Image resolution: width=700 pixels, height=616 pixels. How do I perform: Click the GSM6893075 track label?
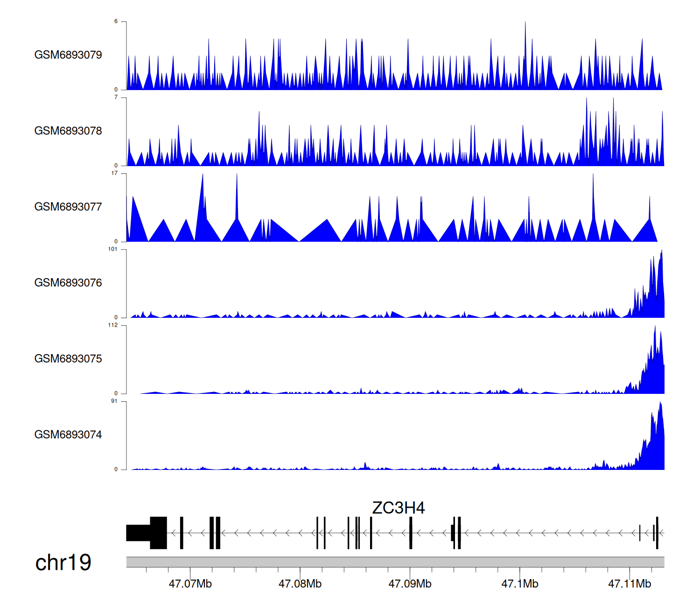tap(68, 359)
